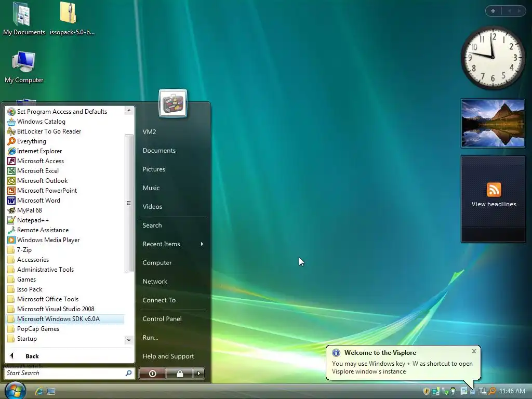Expand the Accessories folder
This screenshot has width=532, height=399.
pos(65,260)
